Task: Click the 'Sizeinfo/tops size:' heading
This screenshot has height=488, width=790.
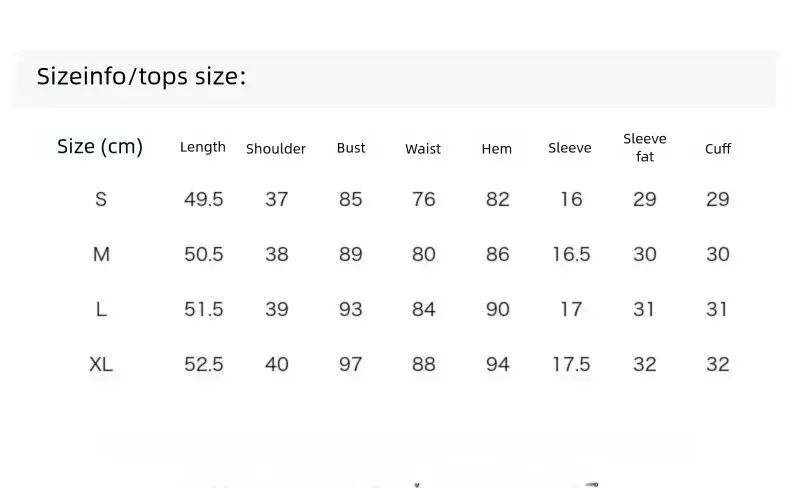Action: [141, 77]
